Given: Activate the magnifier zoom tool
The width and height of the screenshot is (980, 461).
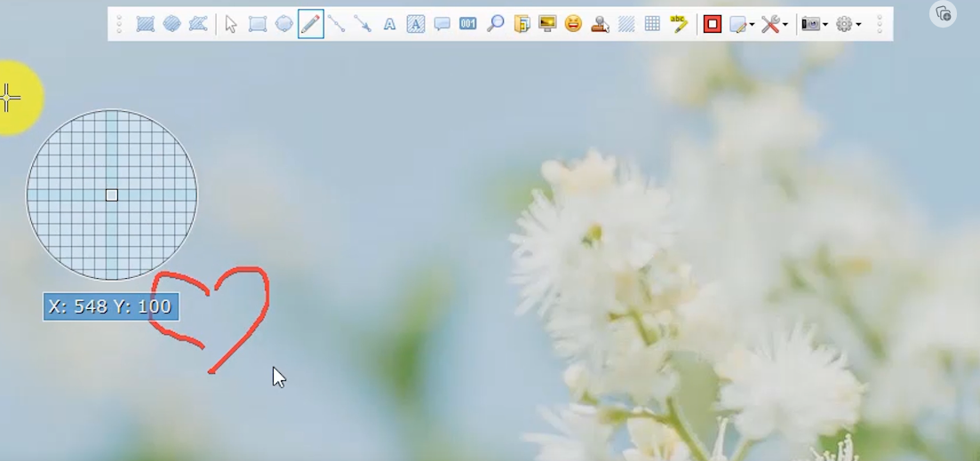Looking at the screenshot, I should point(495,24).
